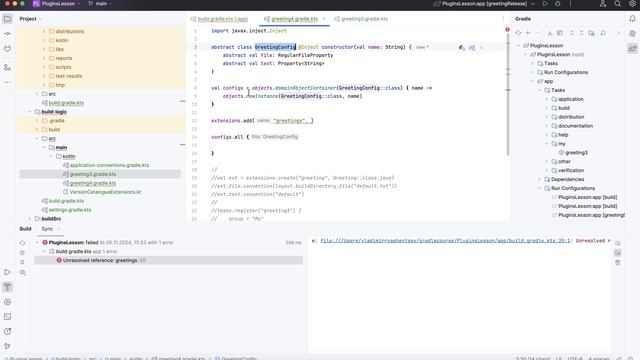Collapse all nodes in Gradle panel
This screenshot has width=640, height=360.
(582, 33)
